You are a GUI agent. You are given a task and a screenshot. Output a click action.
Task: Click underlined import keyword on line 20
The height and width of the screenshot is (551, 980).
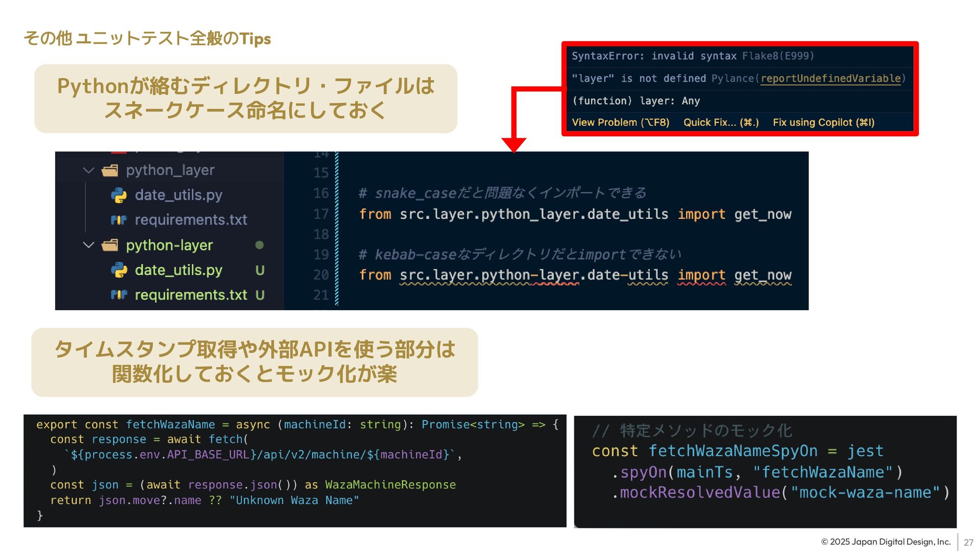pyautogui.click(x=701, y=275)
